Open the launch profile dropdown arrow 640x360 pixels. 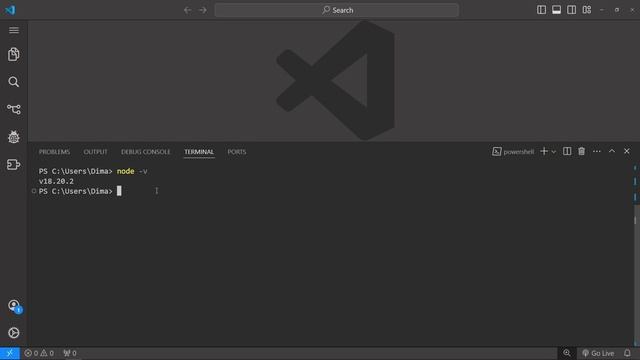point(554,152)
